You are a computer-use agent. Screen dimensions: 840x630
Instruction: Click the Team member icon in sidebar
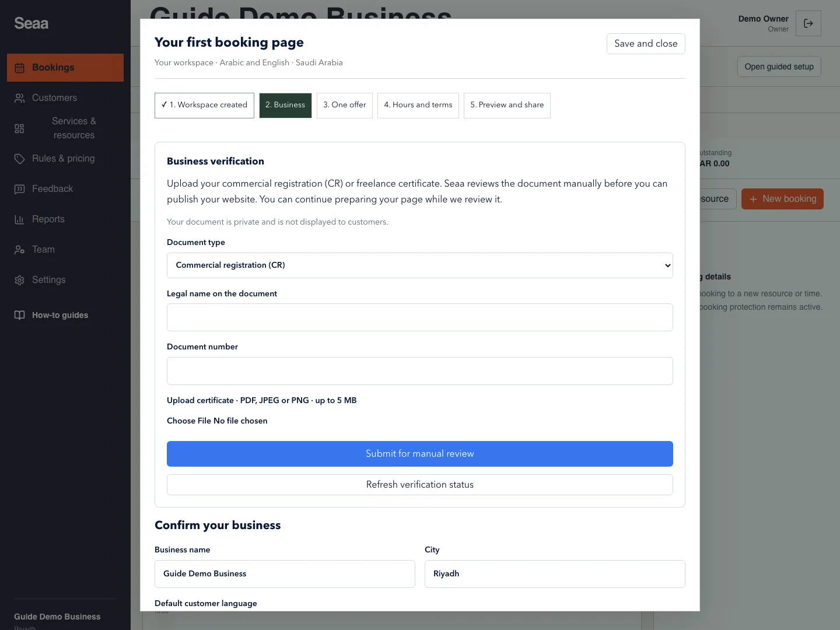point(19,250)
